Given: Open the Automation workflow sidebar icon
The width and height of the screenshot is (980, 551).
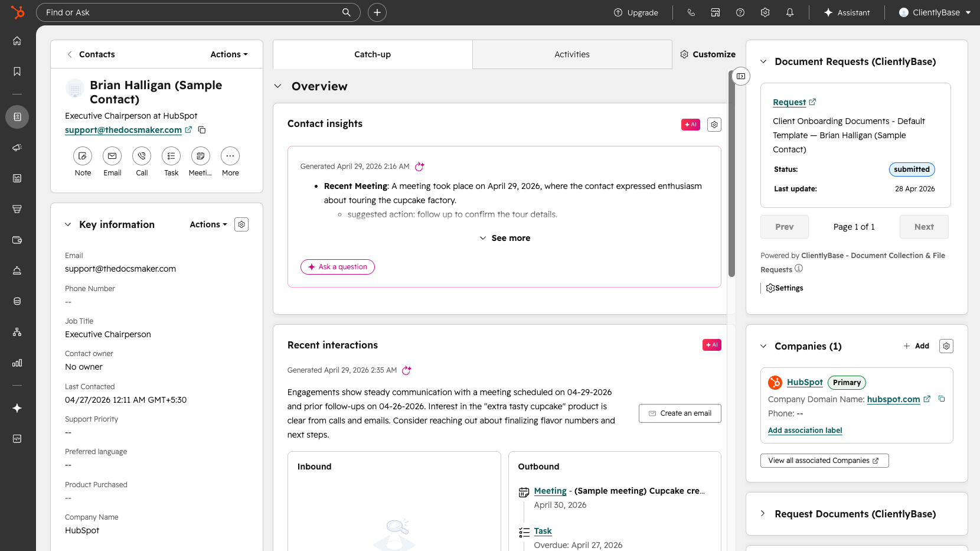Looking at the screenshot, I should click(x=17, y=332).
